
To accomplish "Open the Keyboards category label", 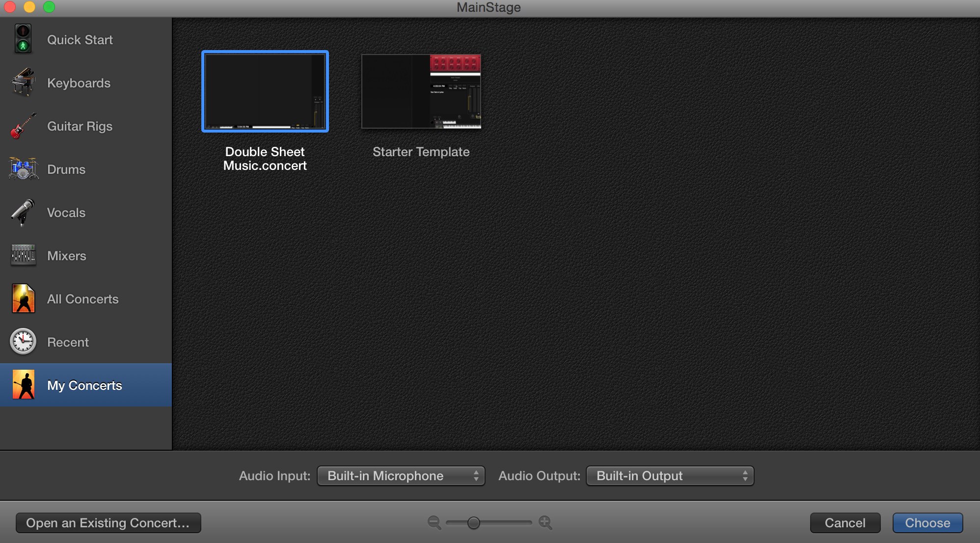I will pos(79,83).
